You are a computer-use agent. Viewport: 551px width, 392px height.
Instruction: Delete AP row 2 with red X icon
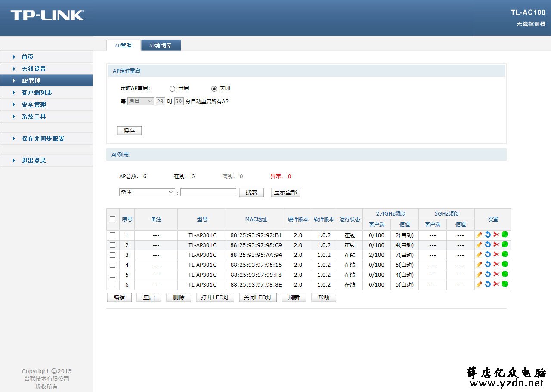point(496,244)
